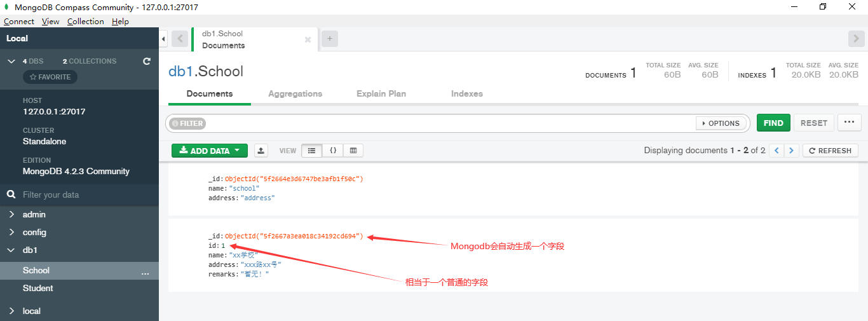
Task: Add cluster to favorites with FAVORITE button
Action: (x=50, y=77)
